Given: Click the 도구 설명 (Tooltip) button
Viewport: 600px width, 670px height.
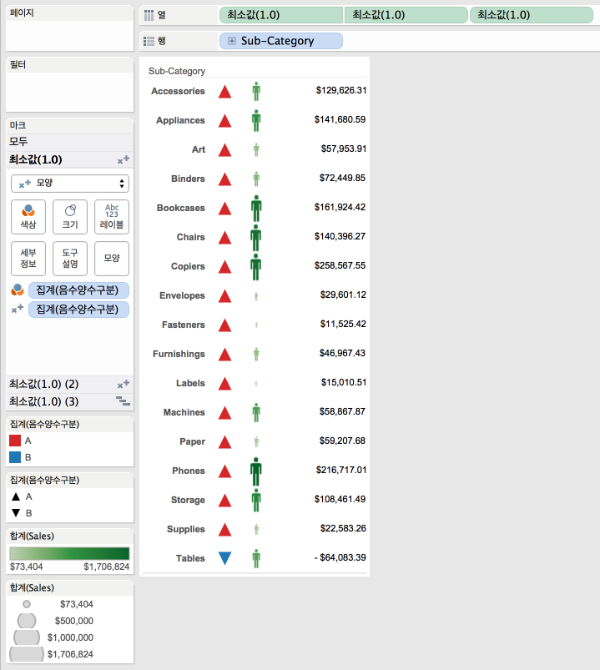Looking at the screenshot, I should click(70, 259).
